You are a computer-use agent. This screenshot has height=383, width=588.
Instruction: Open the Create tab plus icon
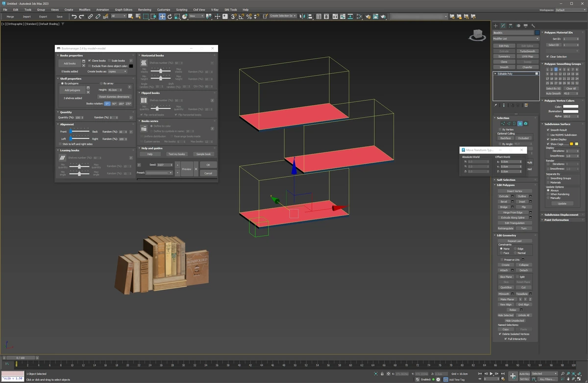tap(495, 25)
